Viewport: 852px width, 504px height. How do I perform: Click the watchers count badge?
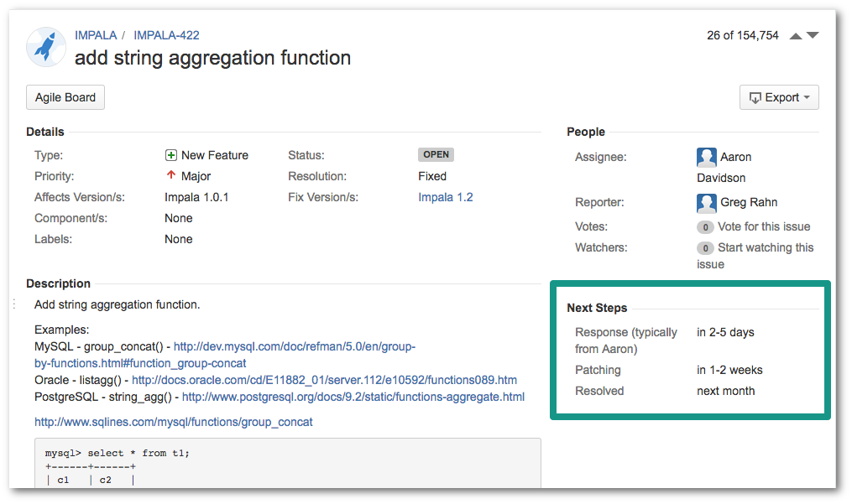[705, 248]
